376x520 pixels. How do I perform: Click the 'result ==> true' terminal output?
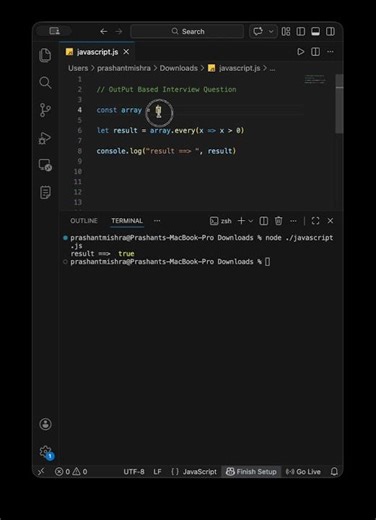[102, 254]
